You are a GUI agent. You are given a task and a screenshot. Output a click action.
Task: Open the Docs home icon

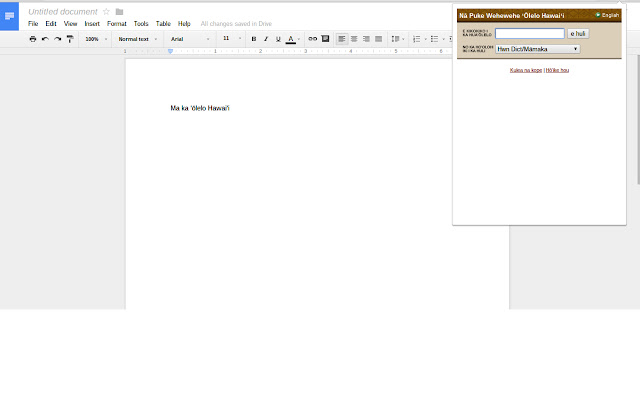[9, 16]
